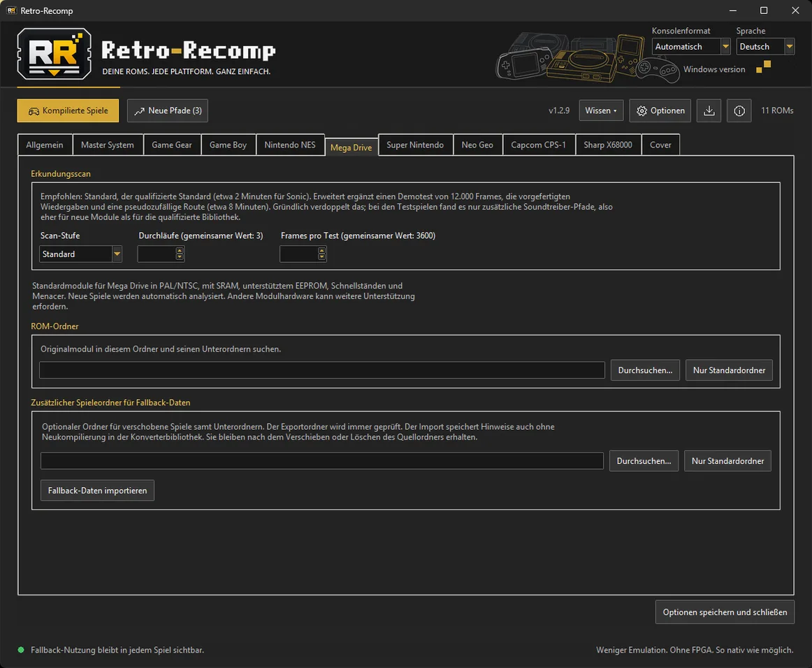Click Optionen speichern und schließen
The height and width of the screenshot is (668, 812).
725,612
